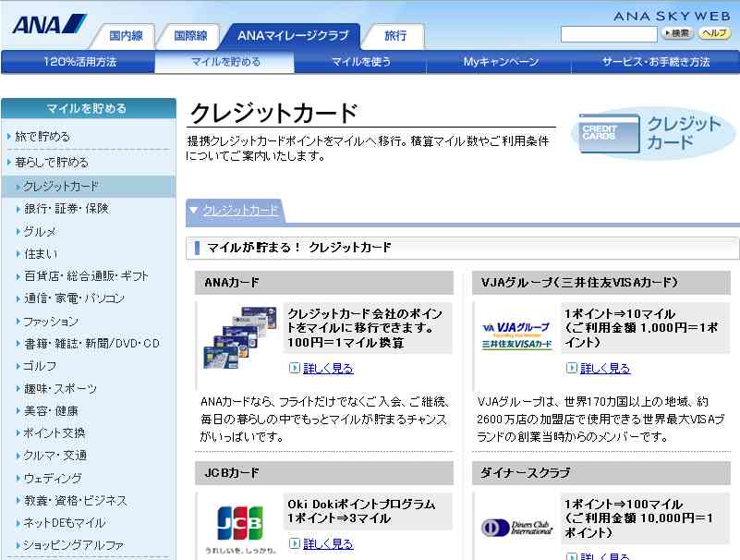Open 教養・資格・ビジネス sidebar category
The height and width of the screenshot is (560, 740).
pyautogui.click(x=76, y=501)
